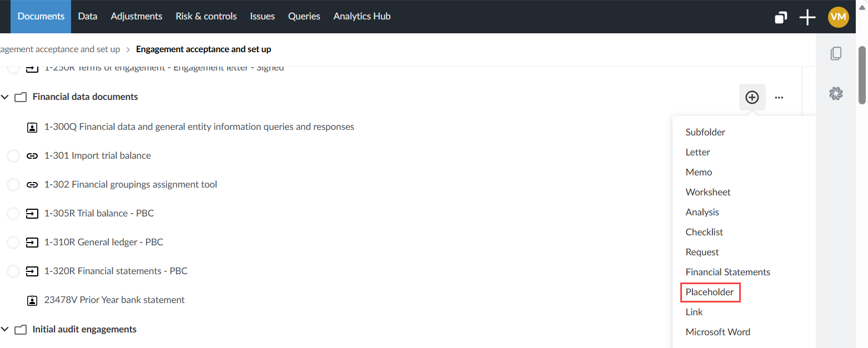Click the overlapping windows icon in header
Viewport: 868px width, 348px height.
(x=781, y=18)
